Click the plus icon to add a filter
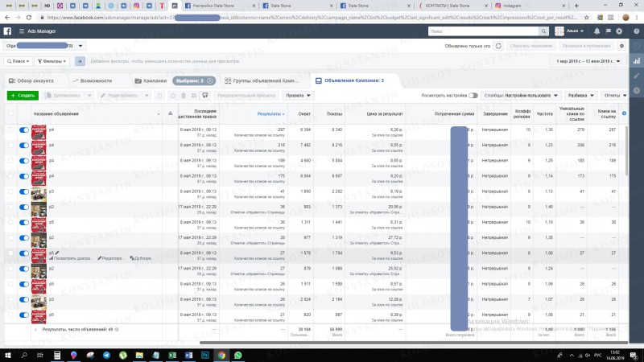This screenshot has width=644, height=362. [80, 61]
